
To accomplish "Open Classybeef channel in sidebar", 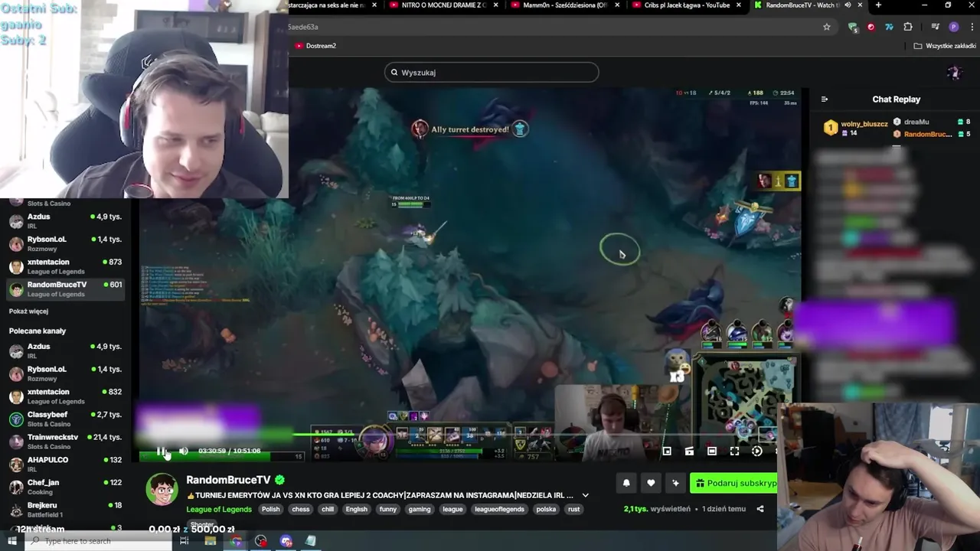I will [x=64, y=419].
